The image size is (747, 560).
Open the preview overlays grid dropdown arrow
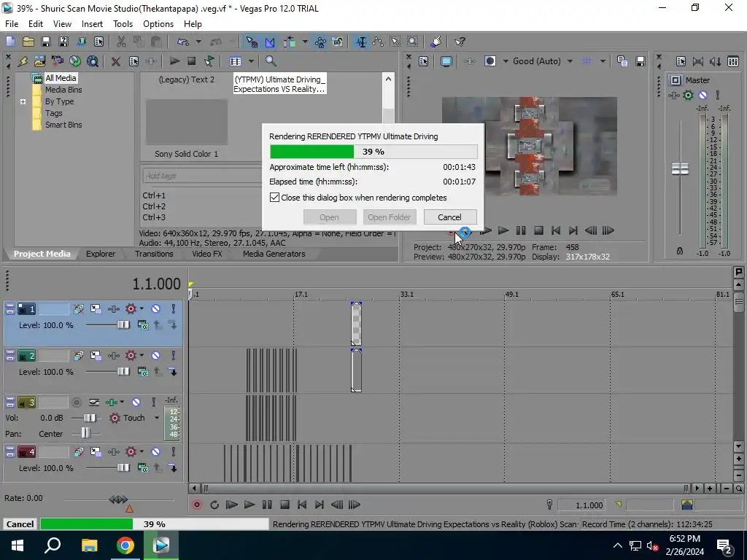(603, 61)
